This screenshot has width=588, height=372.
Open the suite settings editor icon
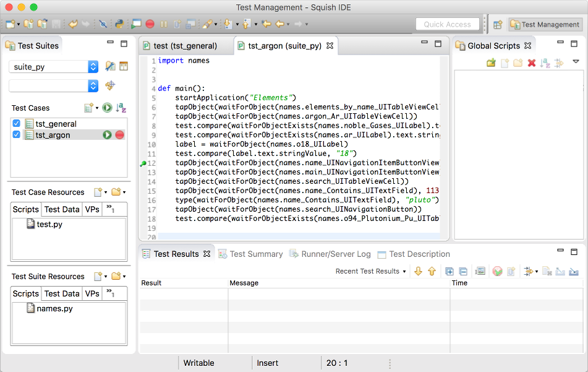point(111,66)
